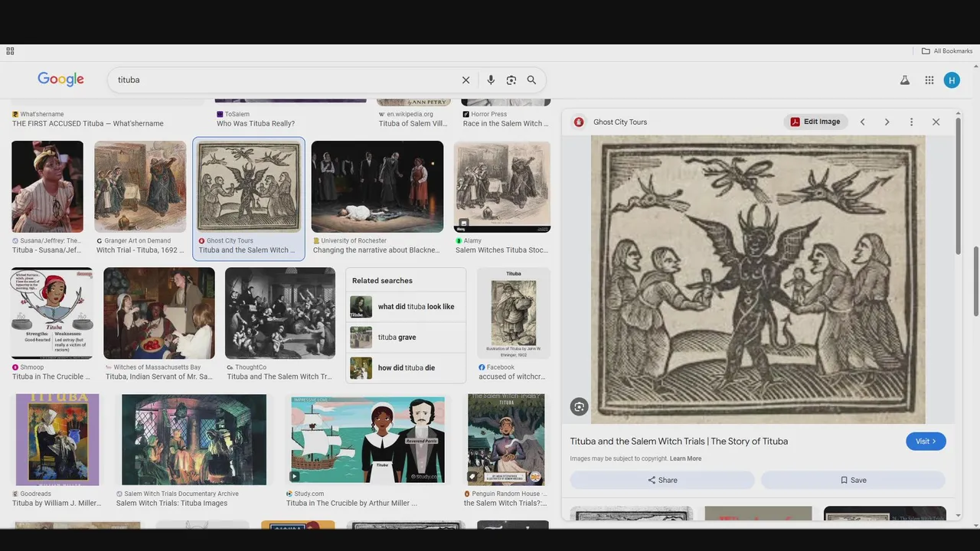Search related 'tituba grave'
Viewport: 980px width, 551px height.
pyautogui.click(x=406, y=337)
